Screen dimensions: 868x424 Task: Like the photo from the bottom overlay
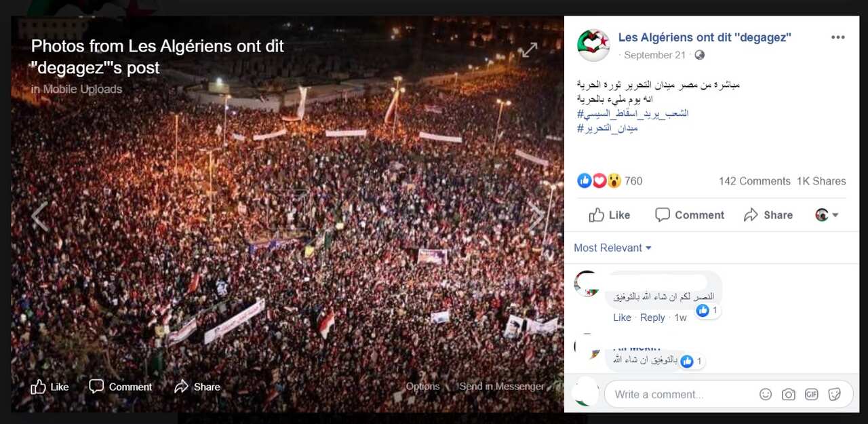(50, 387)
